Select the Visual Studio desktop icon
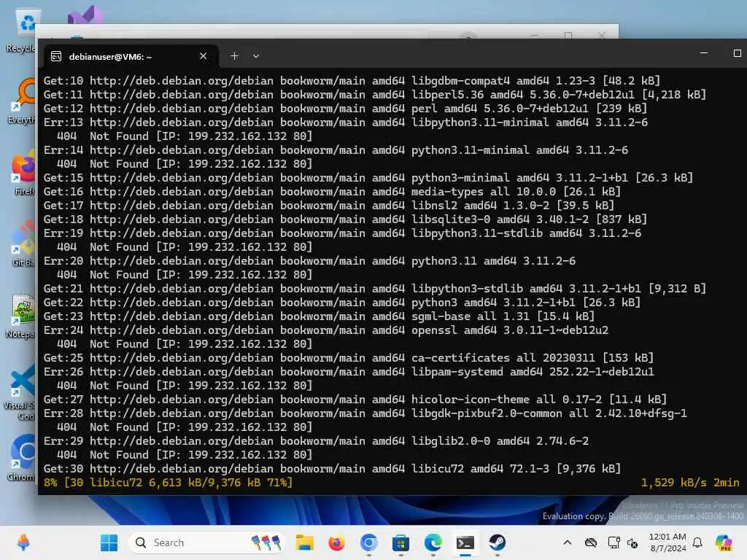 (x=85, y=15)
